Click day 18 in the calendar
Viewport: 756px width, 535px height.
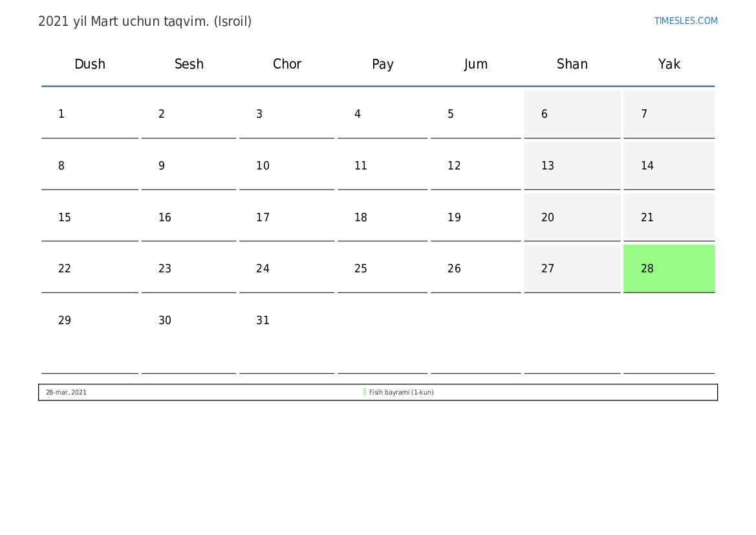(382, 217)
